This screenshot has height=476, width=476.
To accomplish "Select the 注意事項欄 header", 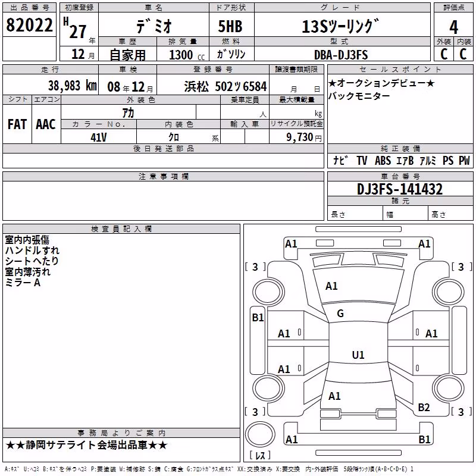I will pyautogui.click(x=163, y=176).
